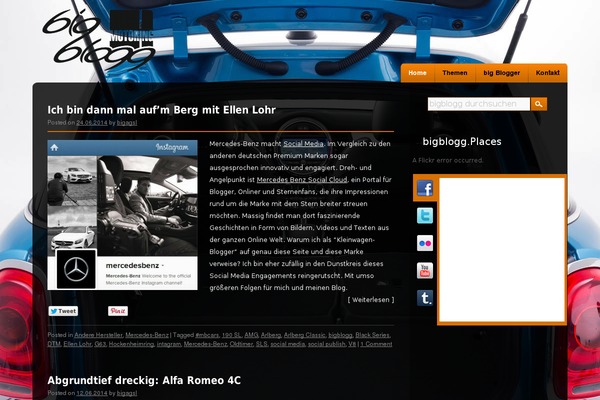Open post title Ich bin dann mal auf'm Berg
Image resolution: width=600 pixels, height=400 pixels.
161,110
